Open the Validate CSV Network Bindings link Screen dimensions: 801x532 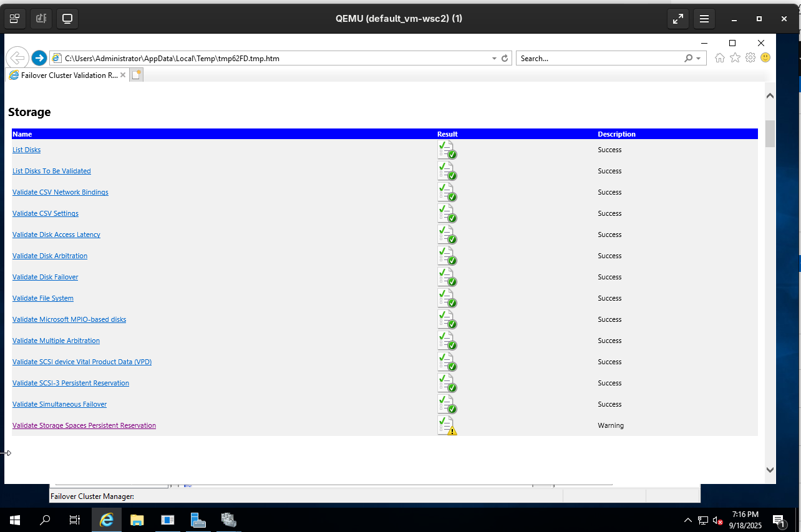61,192
